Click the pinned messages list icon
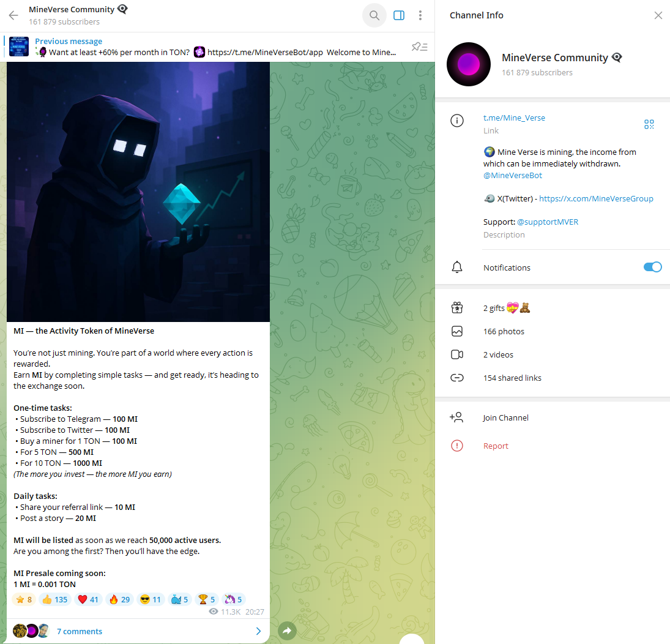 coord(420,47)
